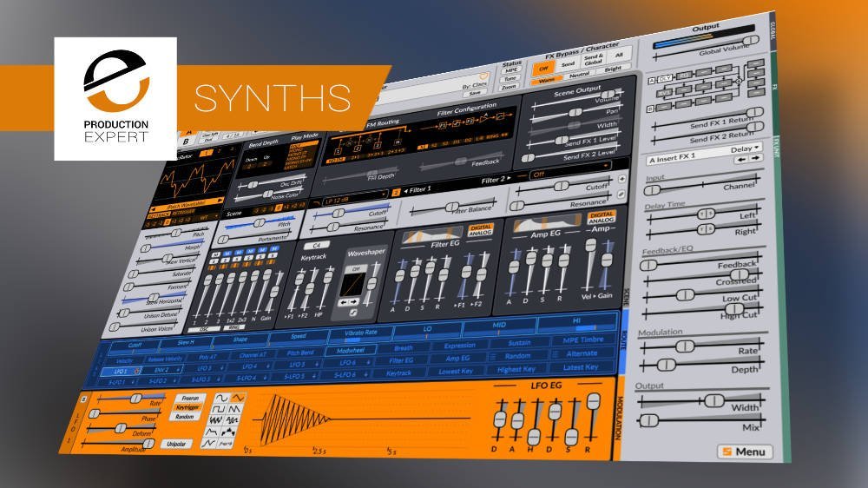Open the oscillator wavetable selector (Patch Wavetable)

186,203
